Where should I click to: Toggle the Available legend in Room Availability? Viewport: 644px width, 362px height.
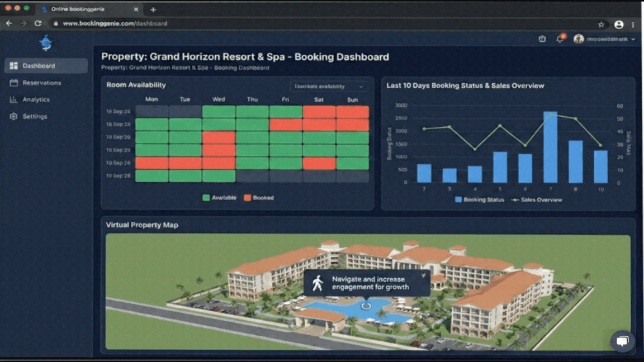(x=219, y=198)
